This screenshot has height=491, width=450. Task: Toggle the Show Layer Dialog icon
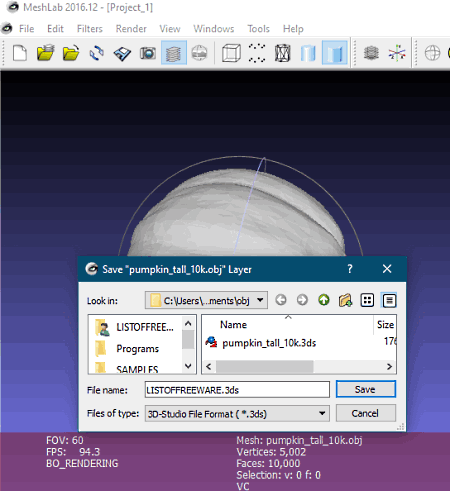click(173, 53)
